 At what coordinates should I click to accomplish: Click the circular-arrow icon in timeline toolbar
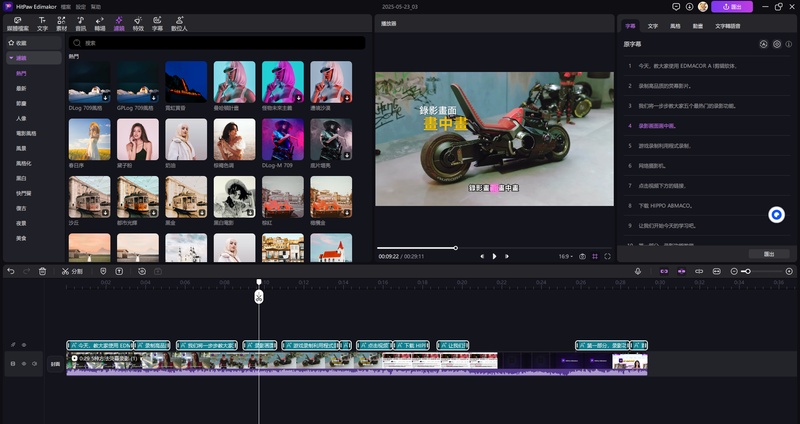(142, 271)
